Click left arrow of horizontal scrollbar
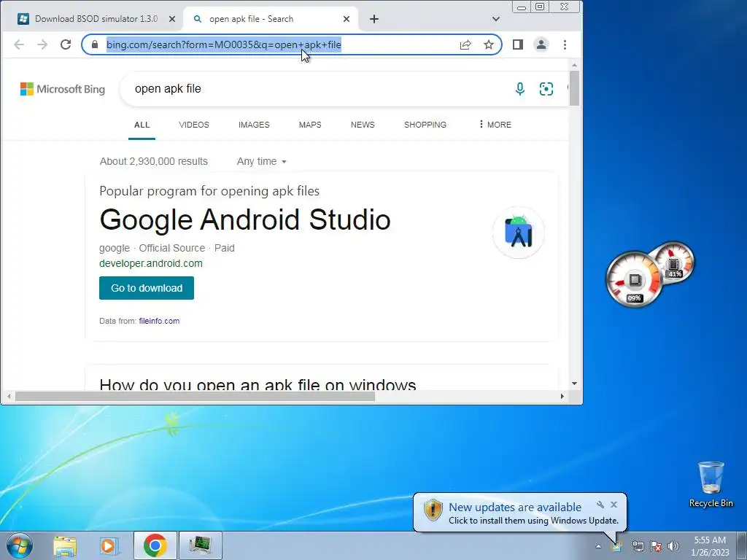Image resolution: width=747 pixels, height=560 pixels. [9, 396]
